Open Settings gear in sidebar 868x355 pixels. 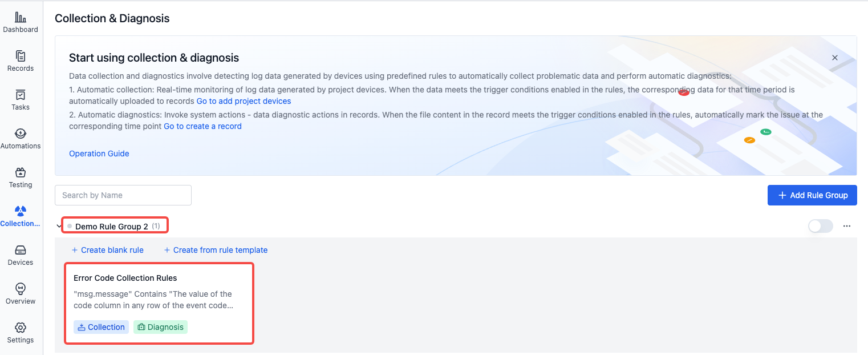coord(21,333)
